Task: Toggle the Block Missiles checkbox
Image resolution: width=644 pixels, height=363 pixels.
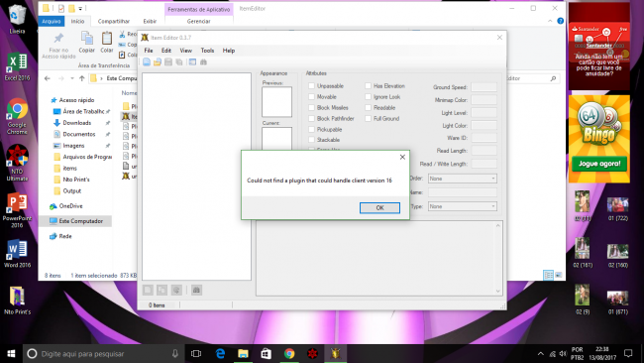Action: [x=311, y=108]
